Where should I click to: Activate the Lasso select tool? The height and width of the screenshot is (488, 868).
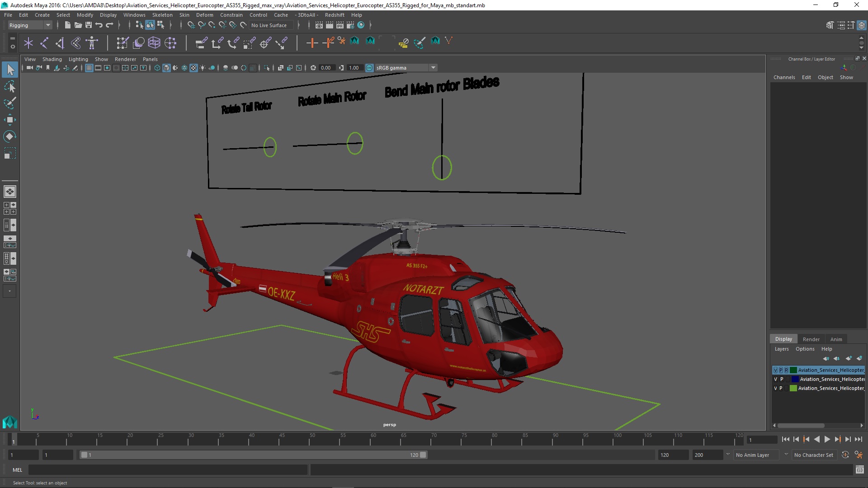(x=10, y=86)
